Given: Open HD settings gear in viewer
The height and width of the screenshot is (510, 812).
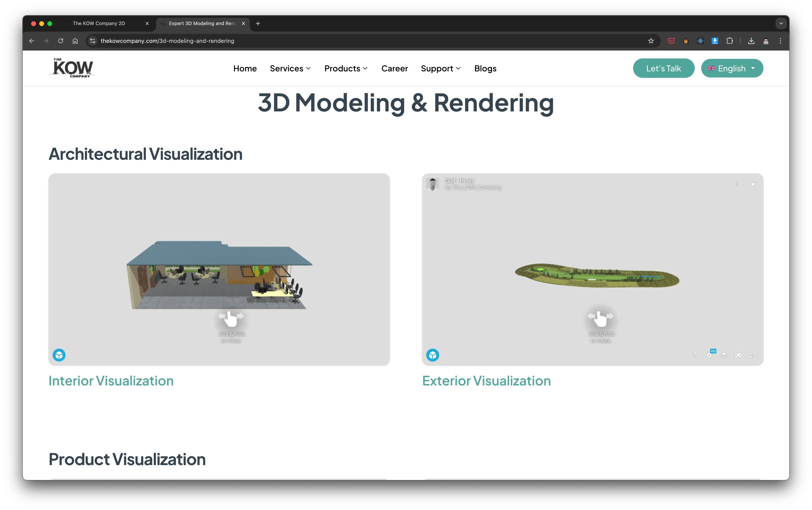Looking at the screenshot, I should (x=710, y=354).
